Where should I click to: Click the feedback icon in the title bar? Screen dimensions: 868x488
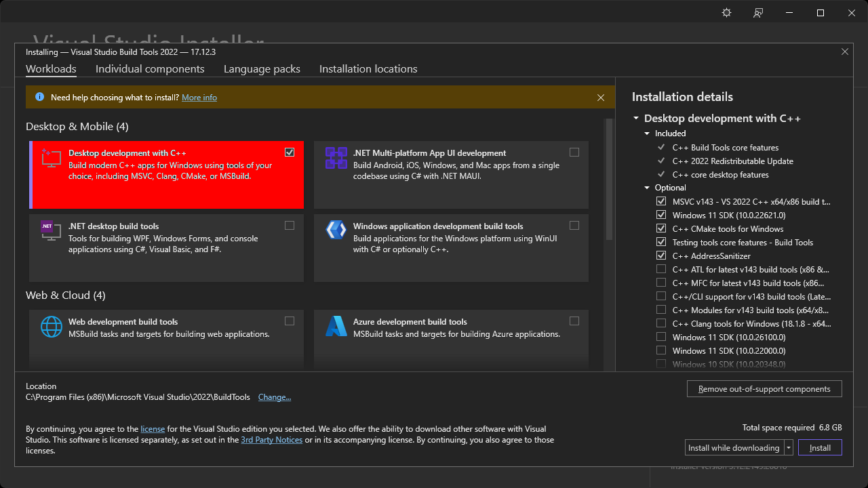tap(758, 13)
